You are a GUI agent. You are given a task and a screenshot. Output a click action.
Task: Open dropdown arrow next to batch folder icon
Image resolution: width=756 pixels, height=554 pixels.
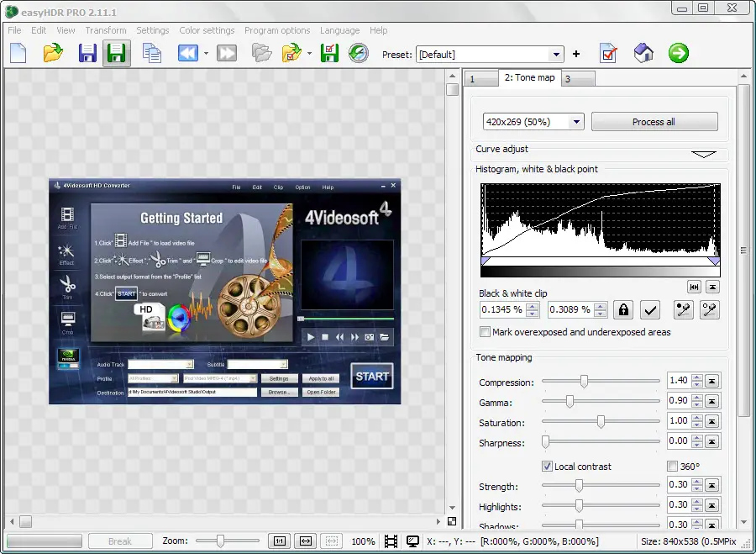pyautogui.click(x=309, y=54)
